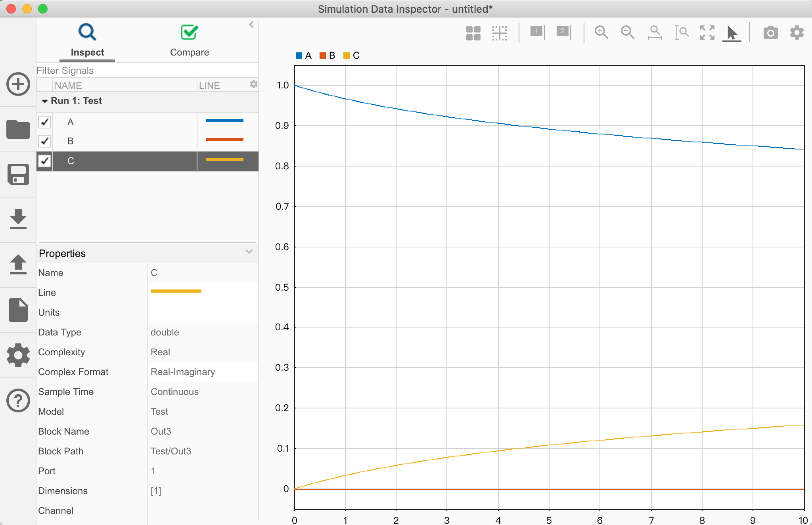
Task: Open the subplot layout grid icon
Action: (473, 33)
